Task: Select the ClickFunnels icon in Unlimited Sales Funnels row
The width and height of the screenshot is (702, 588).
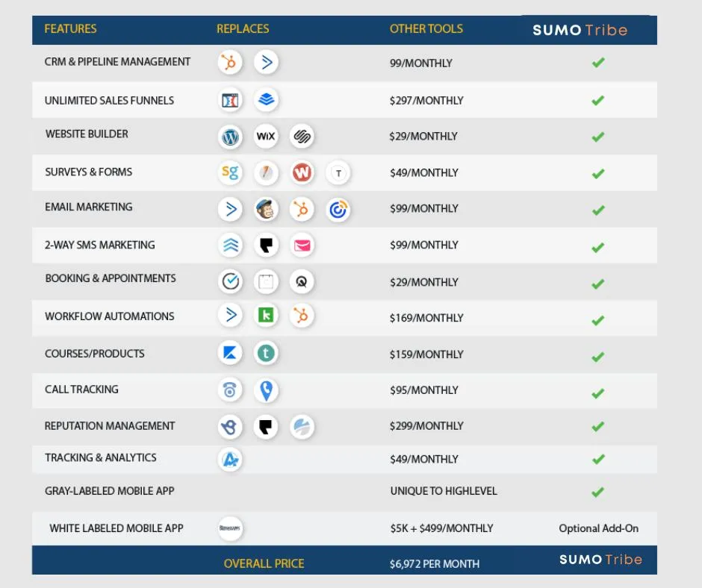Action: point(230,100)
